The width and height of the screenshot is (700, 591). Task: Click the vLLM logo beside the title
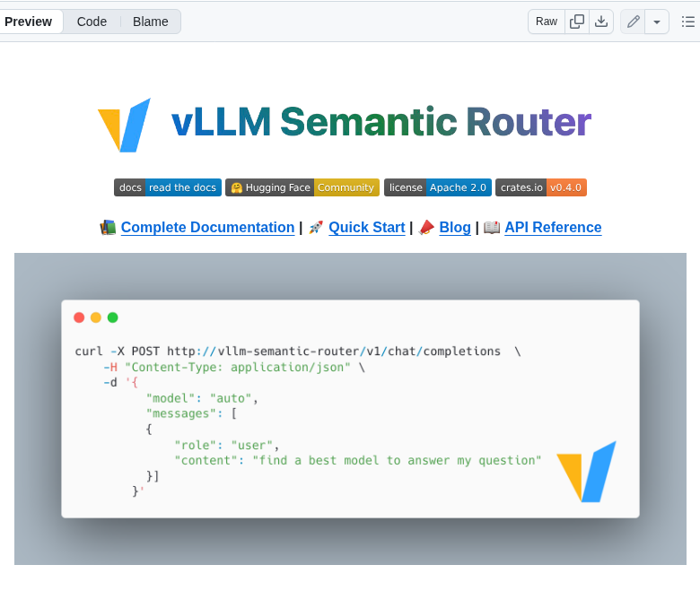click(x=124, y=125)
